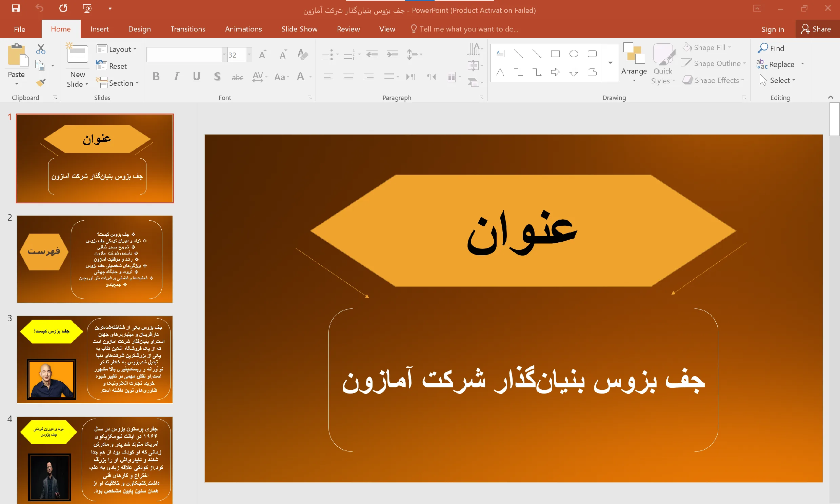Increase the list indent level

pyautogui.click(x=392, y=54)
